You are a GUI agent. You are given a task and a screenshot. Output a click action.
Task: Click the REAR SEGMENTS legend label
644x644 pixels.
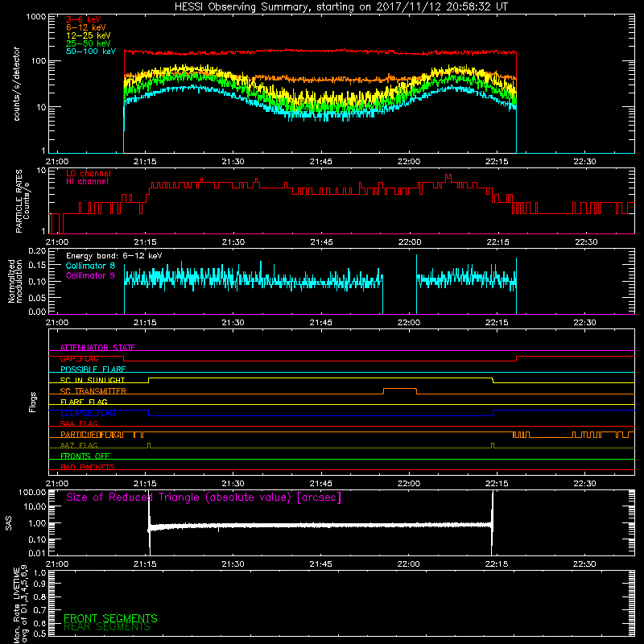click(107, 627)
